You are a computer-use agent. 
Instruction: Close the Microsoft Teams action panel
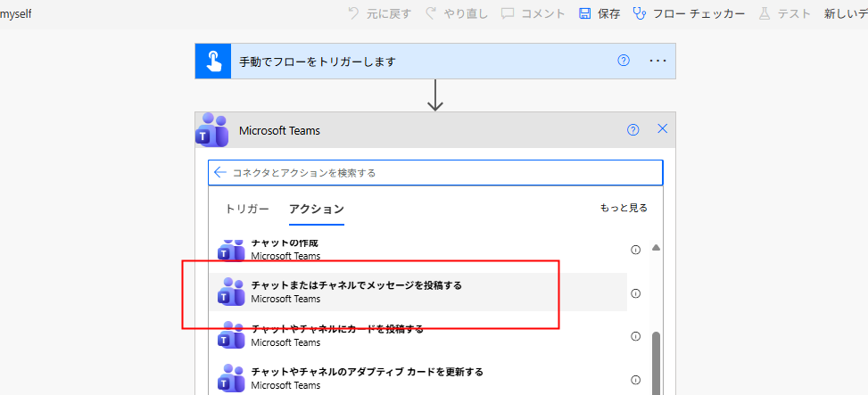click(662, 129)
